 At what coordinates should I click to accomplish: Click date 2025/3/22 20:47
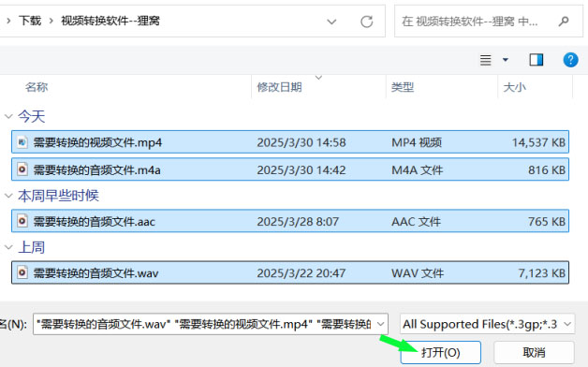pyautogui.click(x=301, y=272)
